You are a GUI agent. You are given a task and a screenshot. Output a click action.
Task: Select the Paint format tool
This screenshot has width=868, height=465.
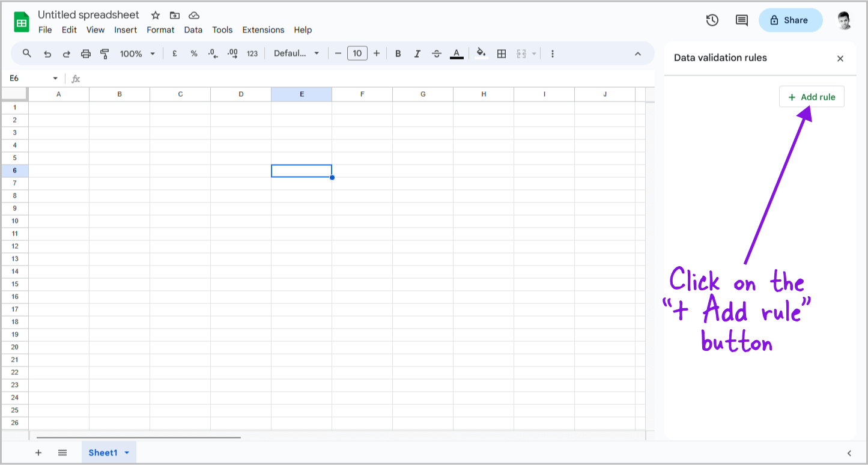pos(105,53)
